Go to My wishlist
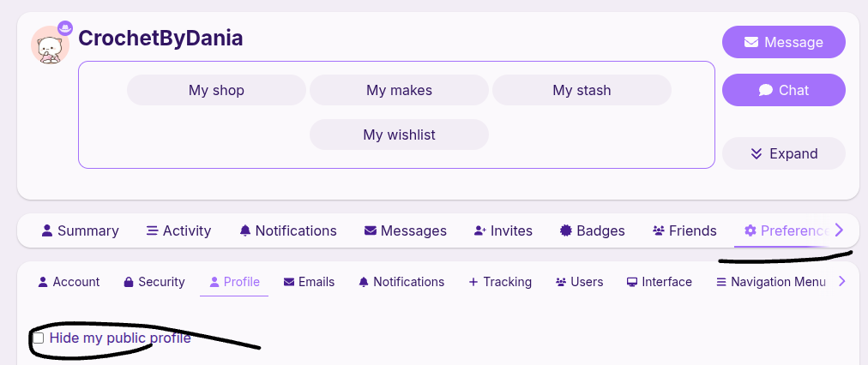Image resolution: width=868 pixels, height=365 pixels. (399, 135)
